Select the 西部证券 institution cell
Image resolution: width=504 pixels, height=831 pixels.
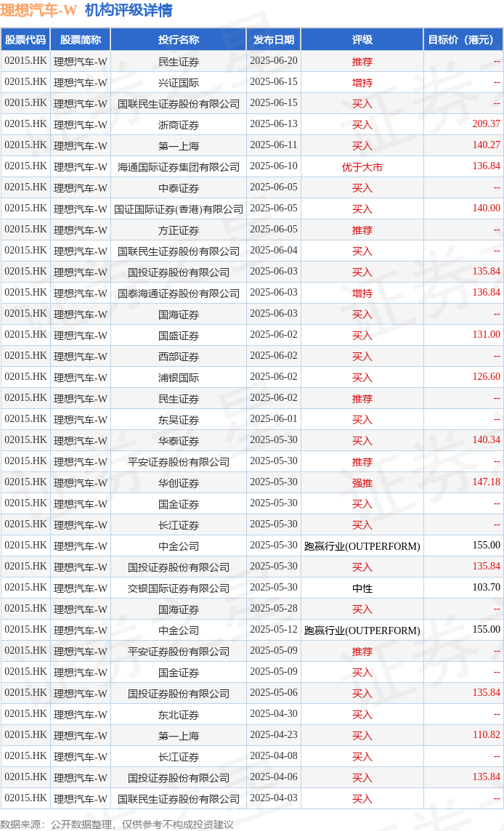(179, 357)
